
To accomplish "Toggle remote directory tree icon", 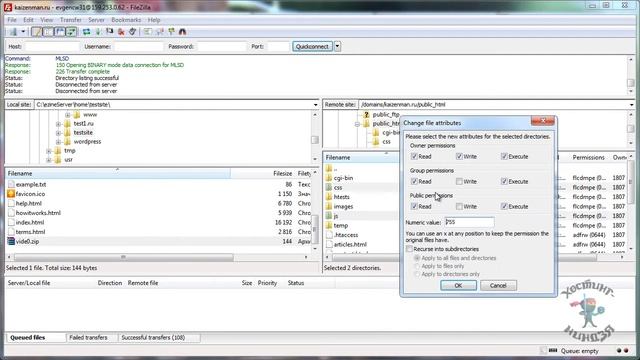I will pyautogui.click(x=60, y=32).
